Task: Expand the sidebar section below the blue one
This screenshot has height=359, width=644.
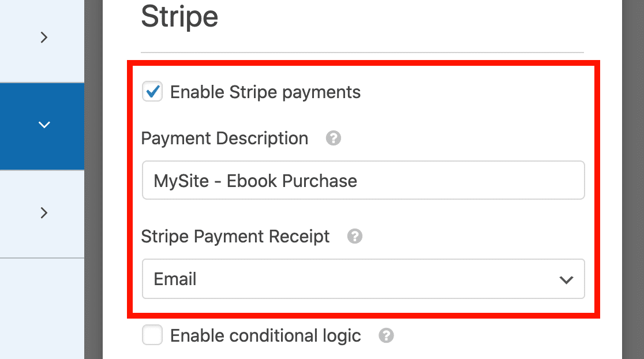Action: pos(44,213)
